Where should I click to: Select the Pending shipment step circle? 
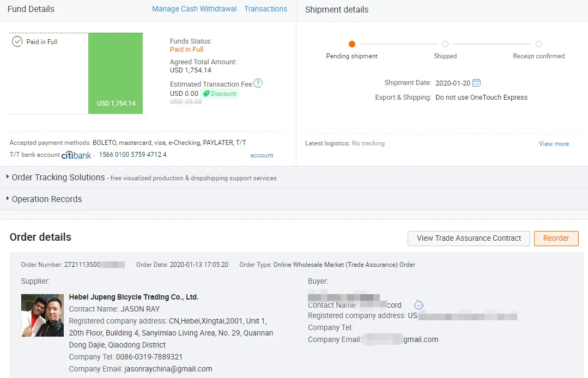[x=352, y=44]
